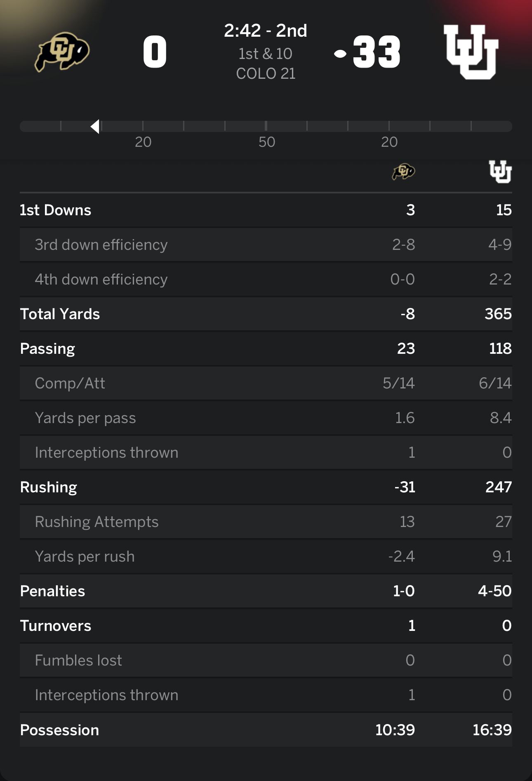Tap the Utah Utes logo in header
The height and width of the screenshot is (781, 532).
coord(471,52)
